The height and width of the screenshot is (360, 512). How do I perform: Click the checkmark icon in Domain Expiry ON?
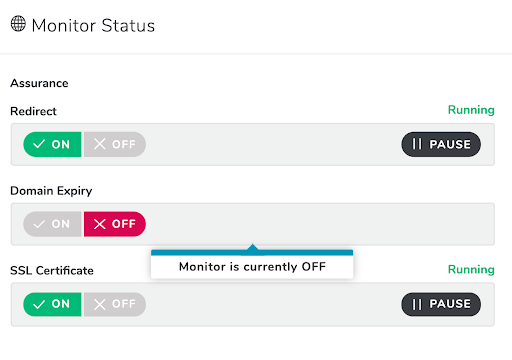(x=39, y=224)
